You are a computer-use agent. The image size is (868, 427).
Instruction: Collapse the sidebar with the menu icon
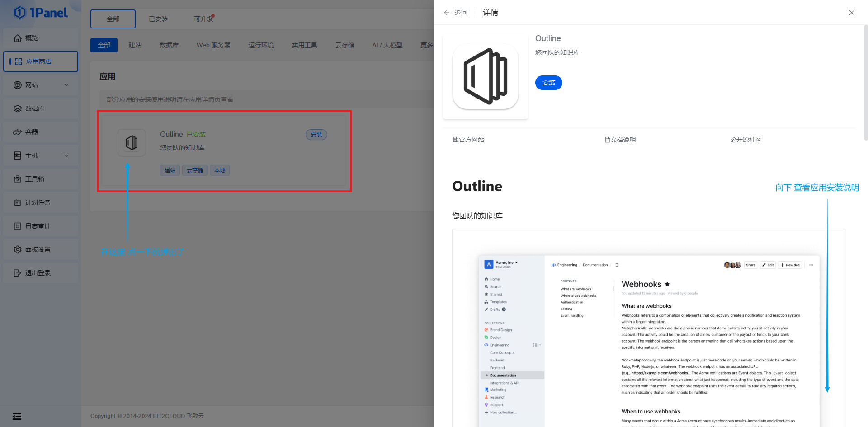17,417
